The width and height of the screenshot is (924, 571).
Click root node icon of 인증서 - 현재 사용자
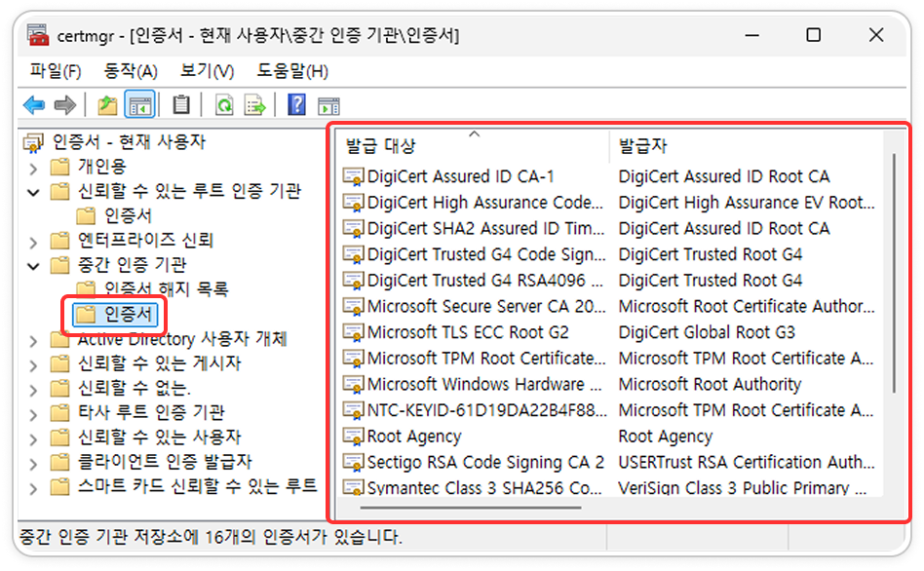(x=33, y=142)
